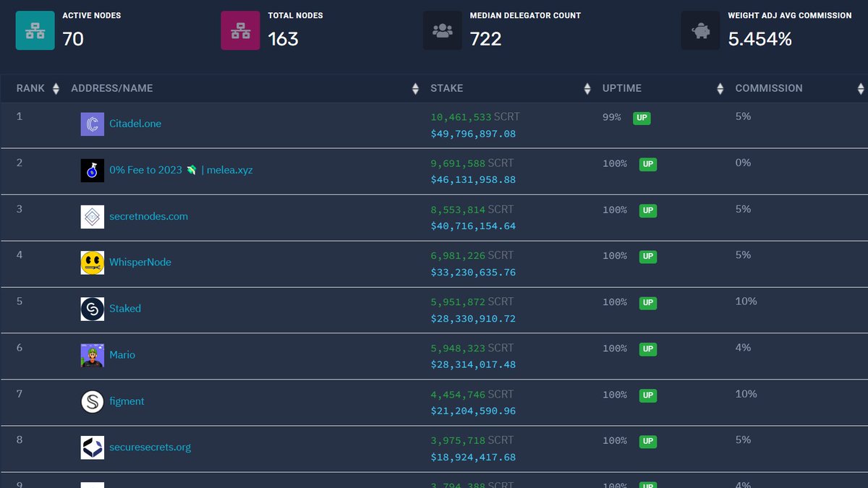Click the value $21,204,590.96
Screen dimensions: 868x488
(473, 411)
